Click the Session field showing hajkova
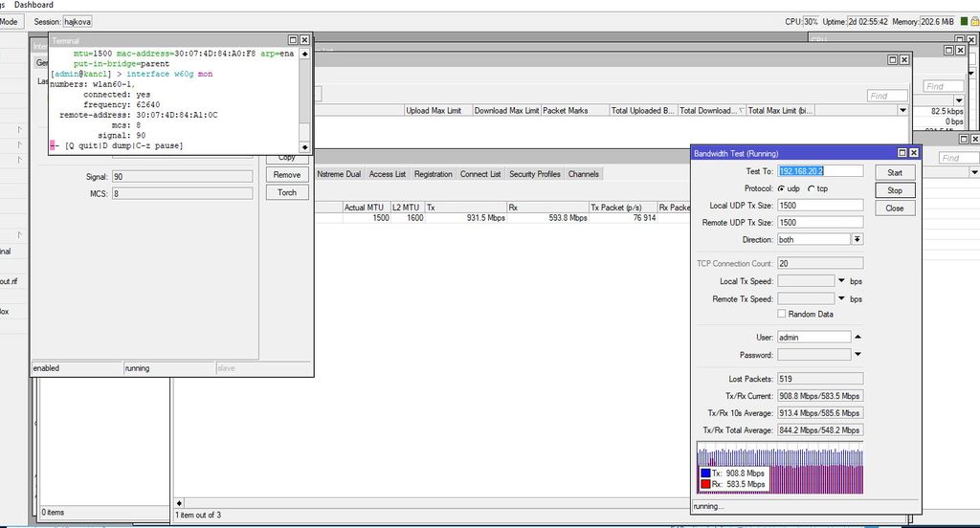The width and height of the screenshot is (980, 528). 78,22
